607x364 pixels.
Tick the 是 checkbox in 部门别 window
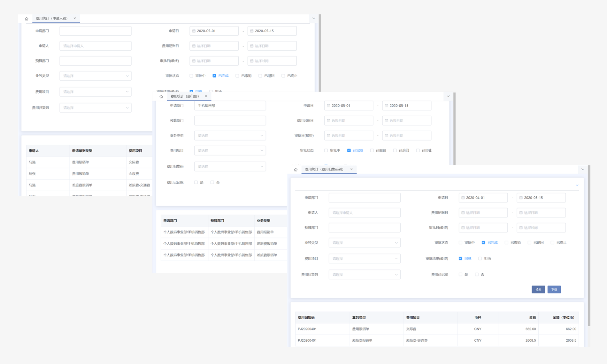tap(196, 183)
